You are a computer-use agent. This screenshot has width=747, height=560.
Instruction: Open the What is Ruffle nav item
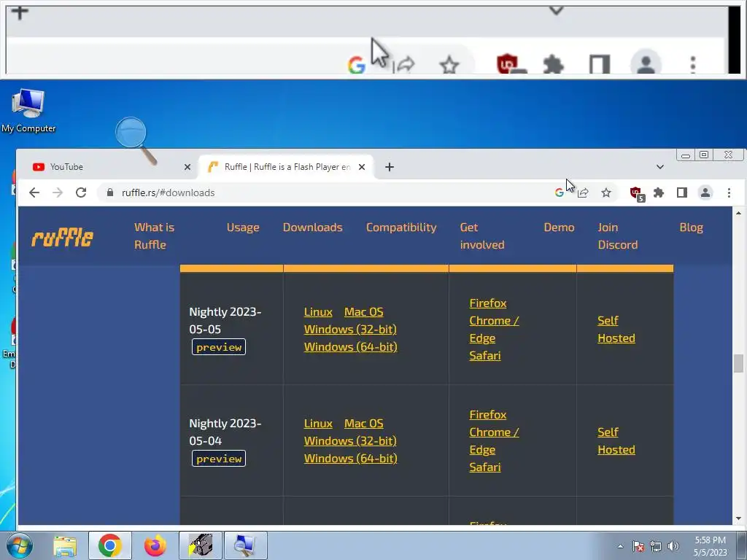(155, 236)
